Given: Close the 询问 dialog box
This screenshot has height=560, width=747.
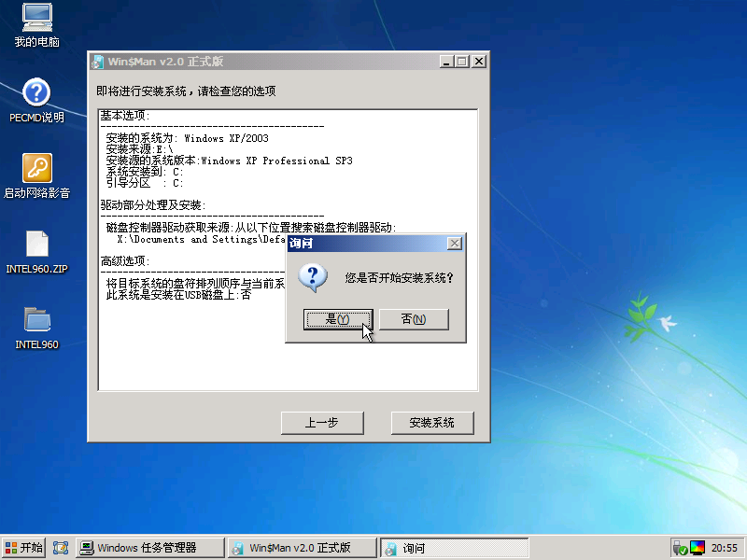Looking at the screenshot, I should (x=454, y=243).
